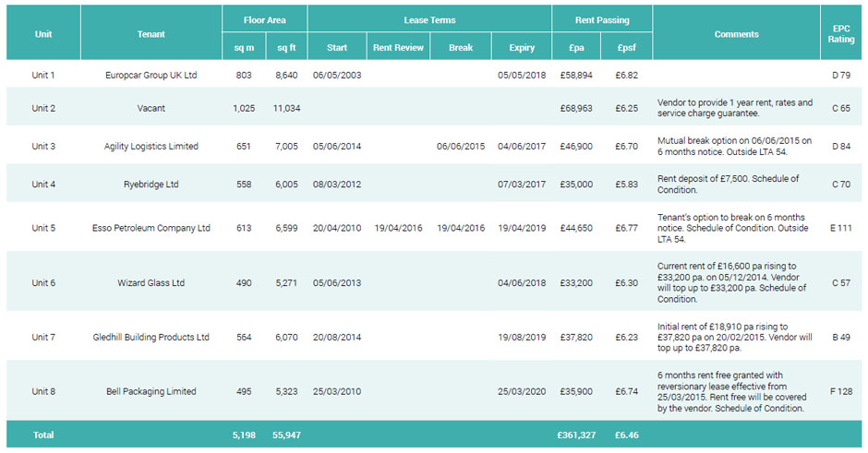Click the Unit 4 row label

coord(43,184)
